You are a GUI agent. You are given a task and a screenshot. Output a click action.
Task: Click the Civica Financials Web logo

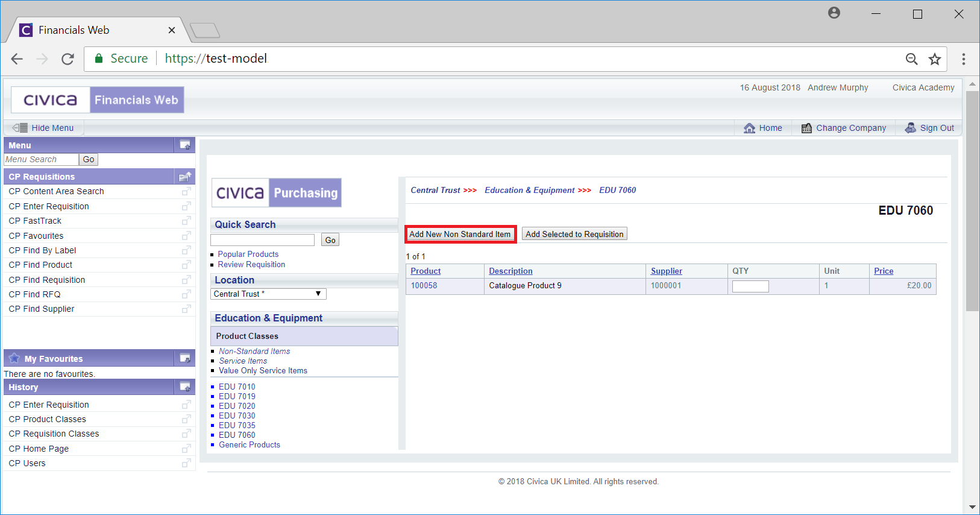(x=98, y=100)
